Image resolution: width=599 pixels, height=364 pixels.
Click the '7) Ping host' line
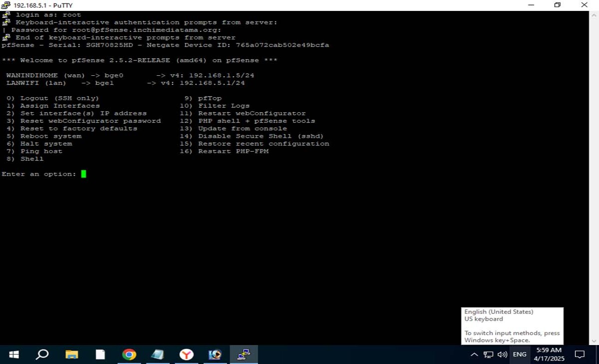click(x=34, y=151)
